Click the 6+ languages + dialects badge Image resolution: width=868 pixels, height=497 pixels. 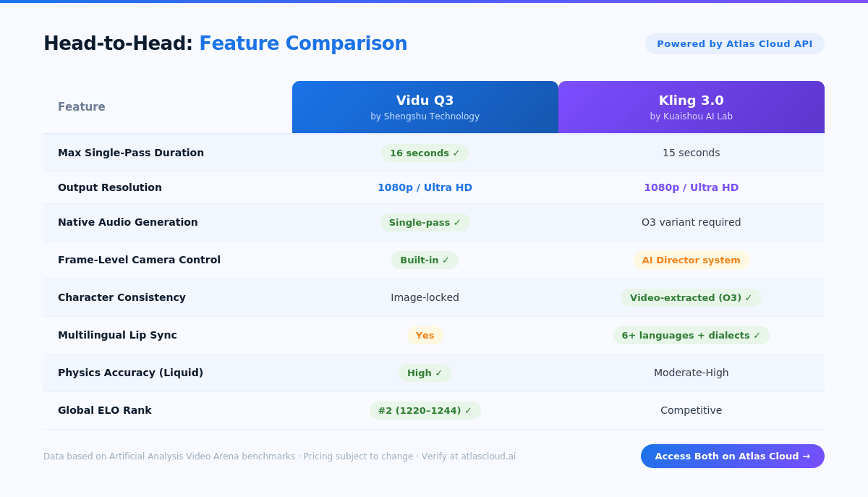[691, 335]
